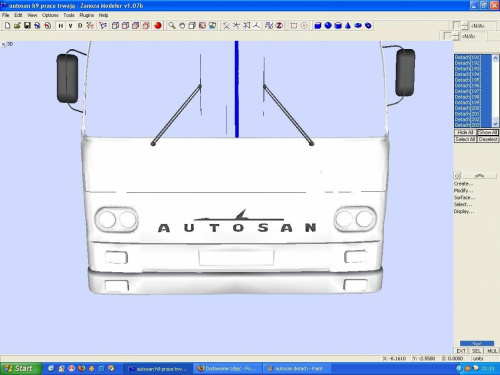Open the Tools menu
Screen dimensions: 500x375
(69, 15)
